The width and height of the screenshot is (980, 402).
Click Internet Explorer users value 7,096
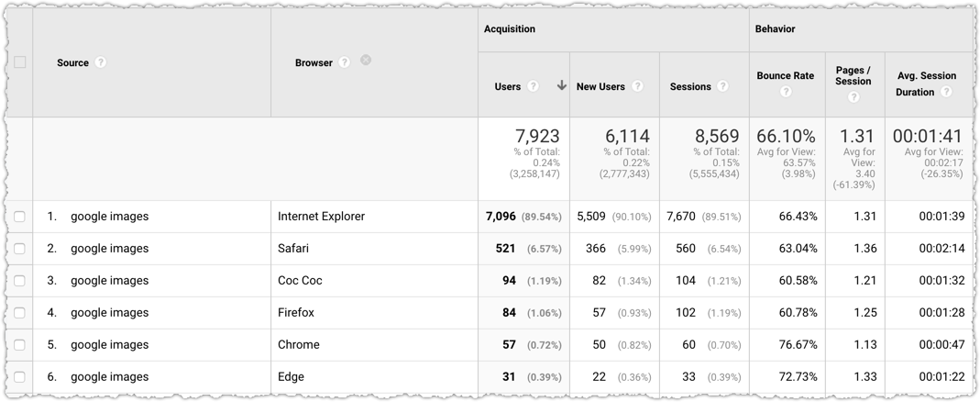501,217
